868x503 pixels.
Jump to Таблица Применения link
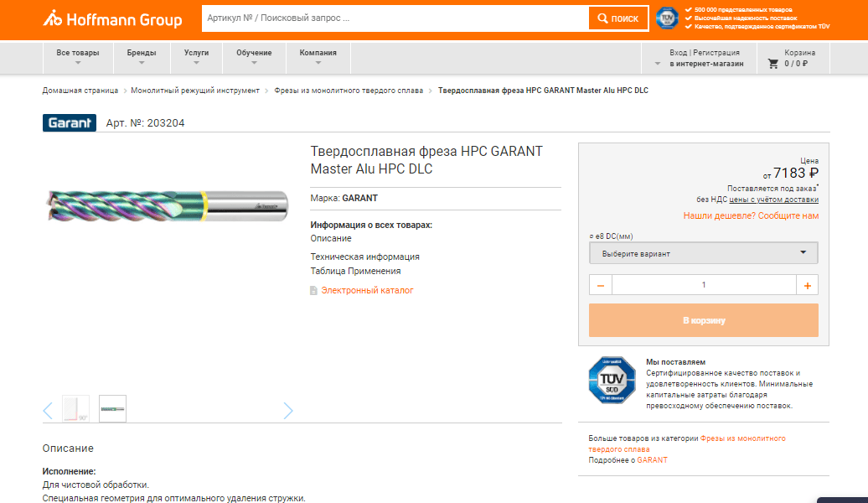(x=355, y=271)
